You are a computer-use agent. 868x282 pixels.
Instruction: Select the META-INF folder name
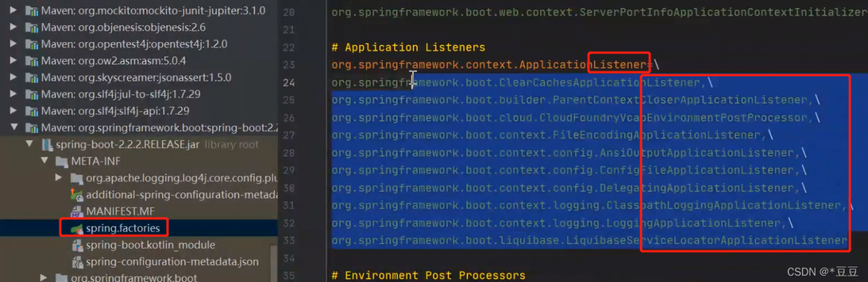point(95,161)
